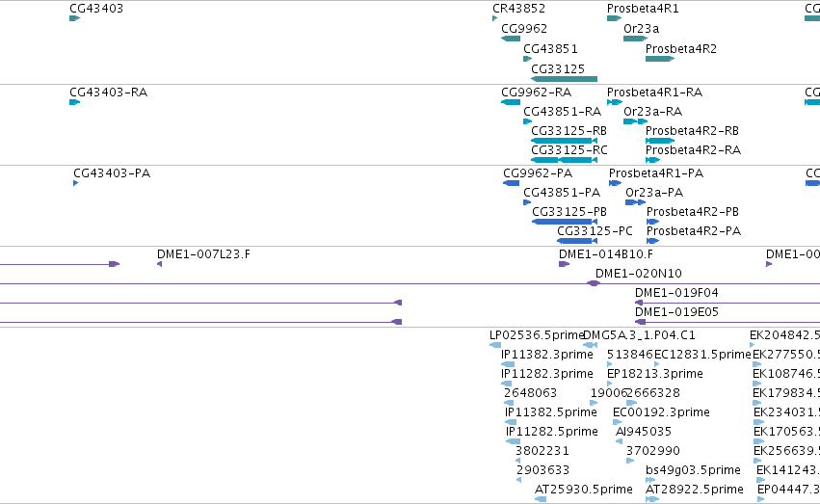Click protein CG33125-PB

569,212
